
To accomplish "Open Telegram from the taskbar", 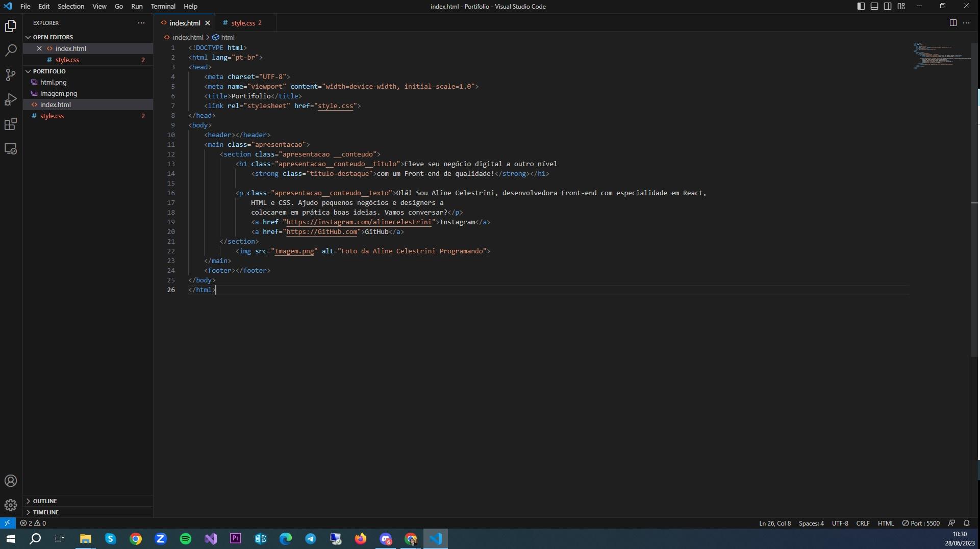I will pos(311,539).
